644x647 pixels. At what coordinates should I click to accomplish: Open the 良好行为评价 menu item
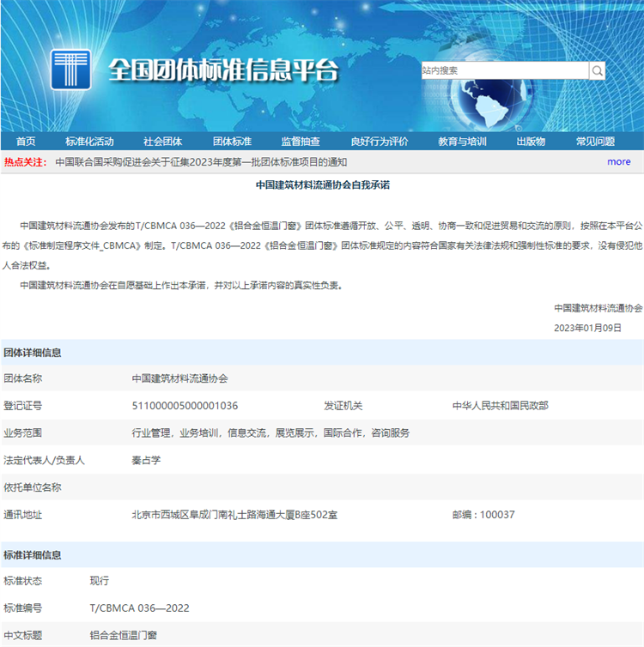(x=380, y=142)
